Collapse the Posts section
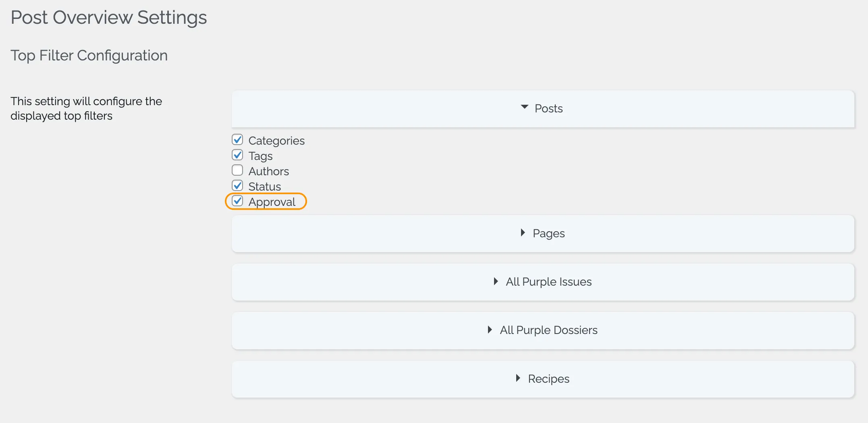Image resolution: width=868 pixels, height=423 pixels. click(x=543, y=109)
